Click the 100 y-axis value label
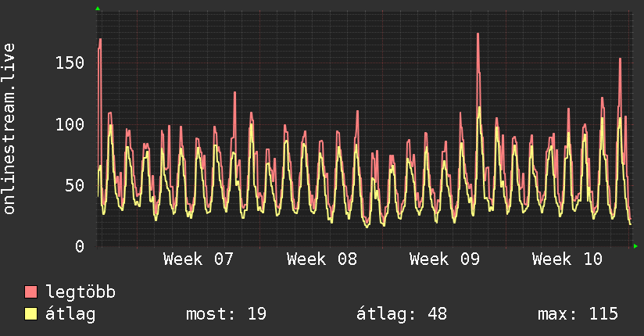Image resolution: width=644 pixels, height=336 pixels. pos(70,124)
